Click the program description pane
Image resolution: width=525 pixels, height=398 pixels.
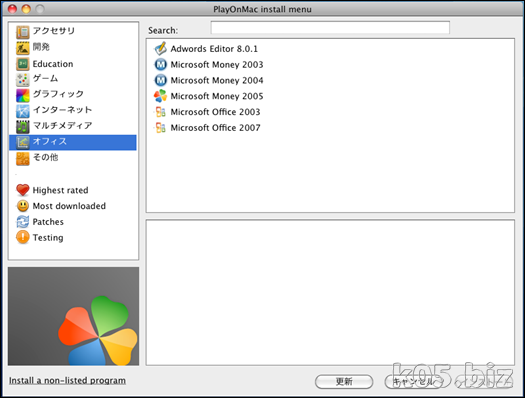click(330, 292)
